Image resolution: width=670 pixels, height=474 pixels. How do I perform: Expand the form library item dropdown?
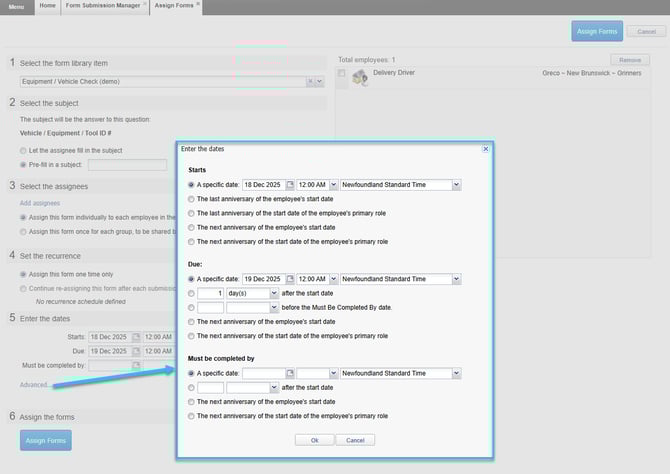tap(319, 81)
